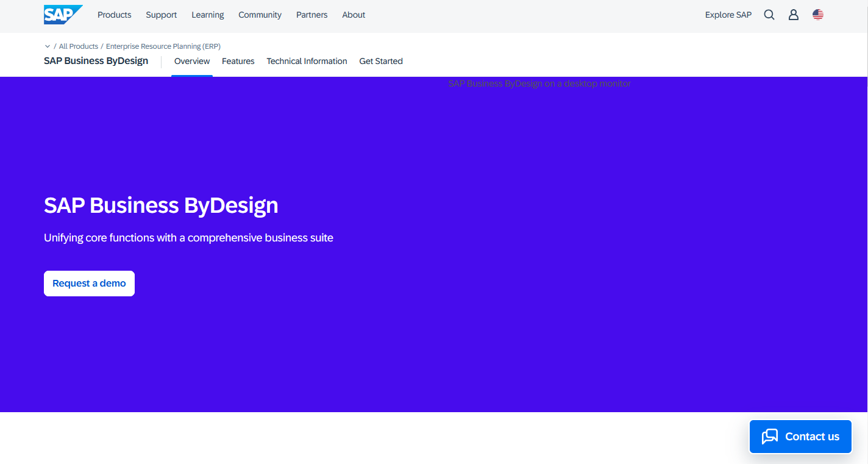Click Request a demo
Screen dimensions: 868x464
click(89, 283)
